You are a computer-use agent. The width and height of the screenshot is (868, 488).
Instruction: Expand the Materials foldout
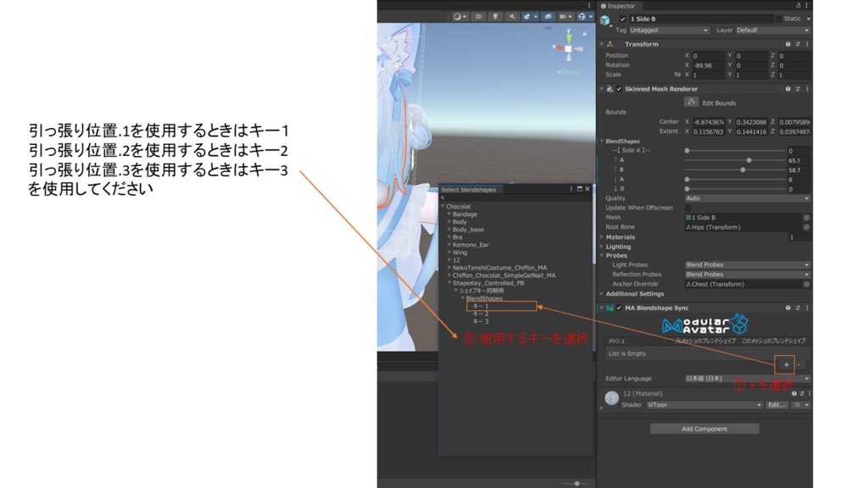(603, 237)
